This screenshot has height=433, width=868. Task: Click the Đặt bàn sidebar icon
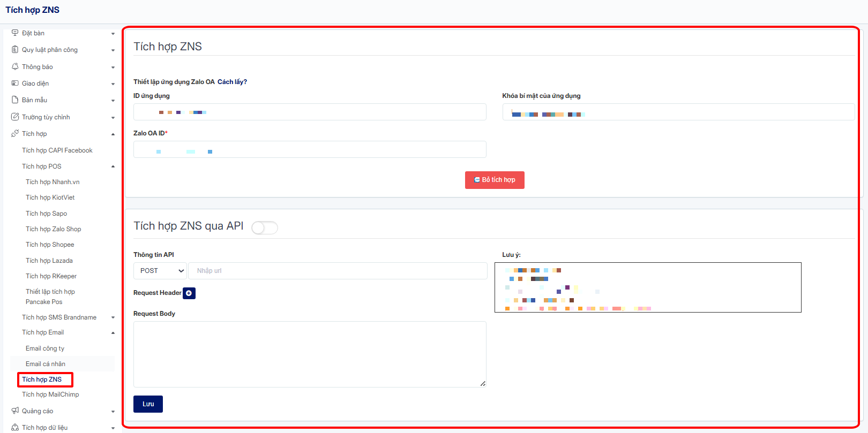(15, 33)
